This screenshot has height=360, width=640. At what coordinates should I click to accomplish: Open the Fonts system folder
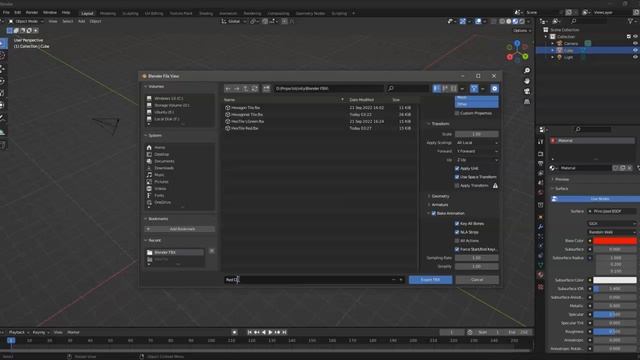(159, 196)
